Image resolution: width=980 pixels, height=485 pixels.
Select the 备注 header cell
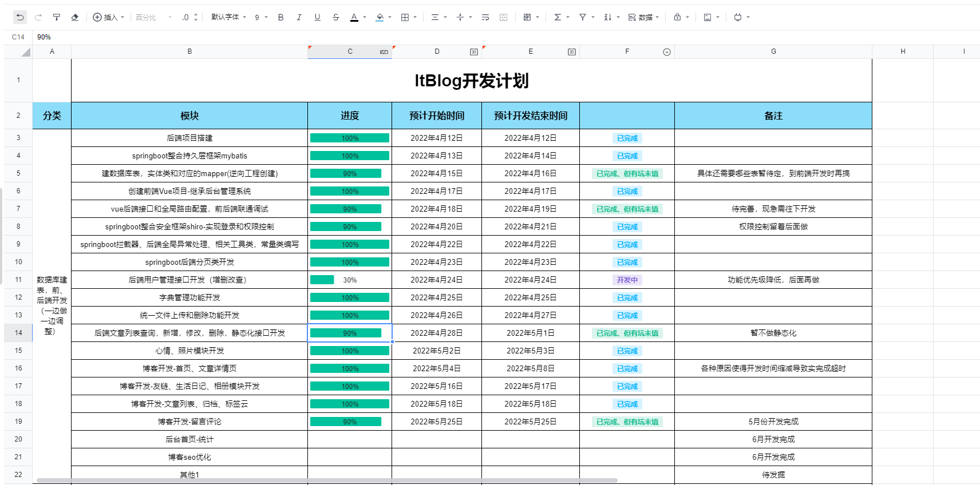(x=773, y=116)
